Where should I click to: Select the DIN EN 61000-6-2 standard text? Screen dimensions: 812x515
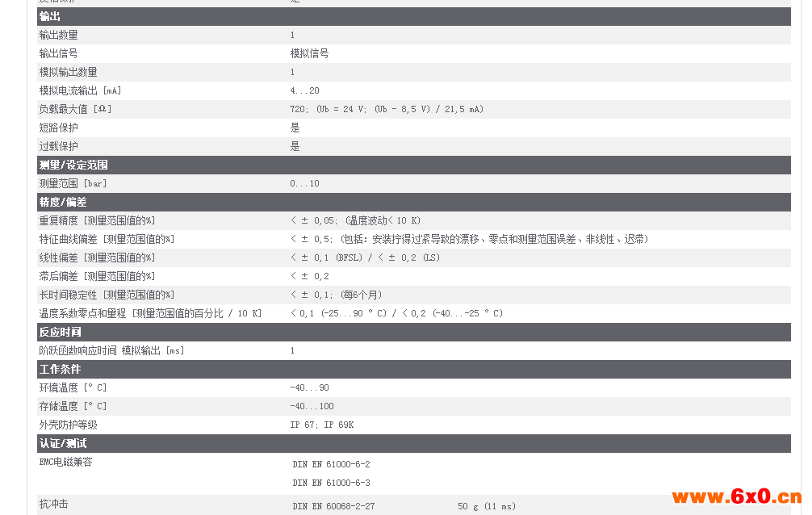click(x=331, y=464)
